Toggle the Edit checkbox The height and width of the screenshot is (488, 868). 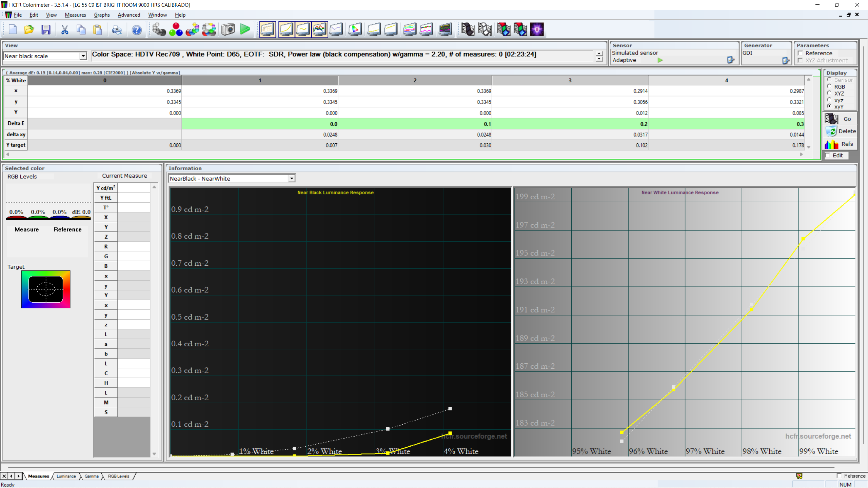tap(828, 155)
